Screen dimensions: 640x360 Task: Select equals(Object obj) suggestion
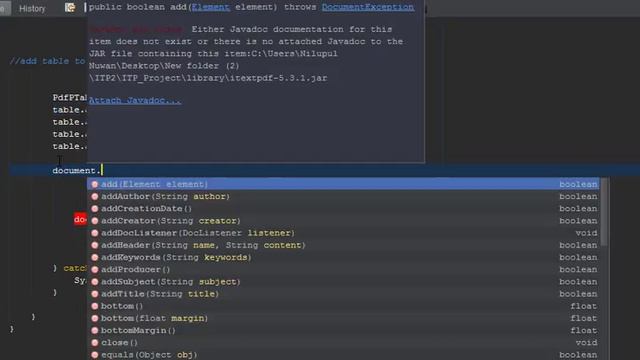(x=343, y=355)
